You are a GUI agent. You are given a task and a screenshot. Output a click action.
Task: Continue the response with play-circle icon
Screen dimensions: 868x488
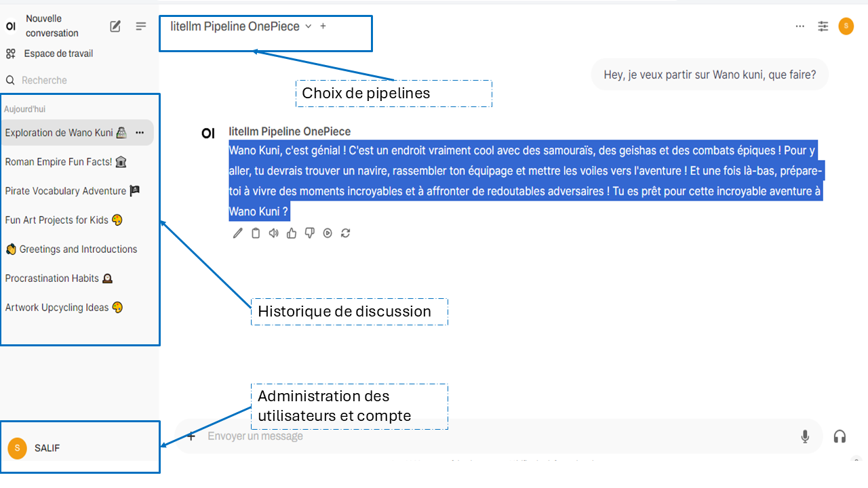328,233
